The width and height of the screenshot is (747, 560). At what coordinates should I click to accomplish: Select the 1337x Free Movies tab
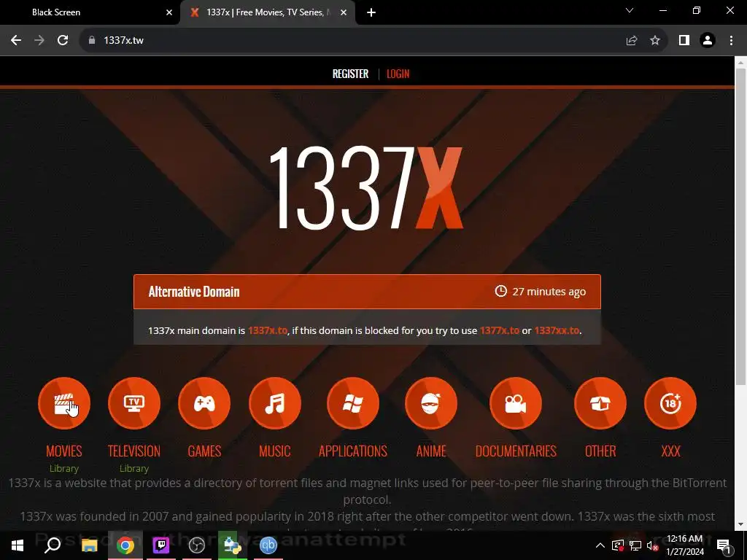(268, 12)
